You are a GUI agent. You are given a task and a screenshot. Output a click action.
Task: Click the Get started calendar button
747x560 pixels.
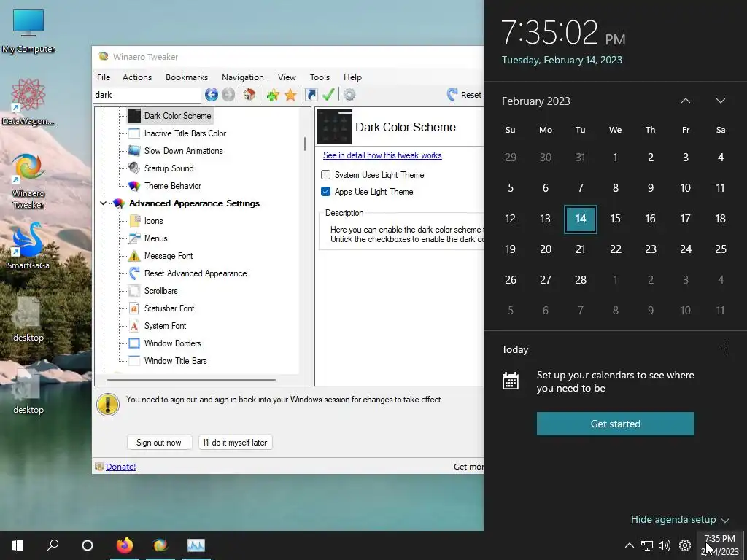pyautogui.click(x=616, y=424)
